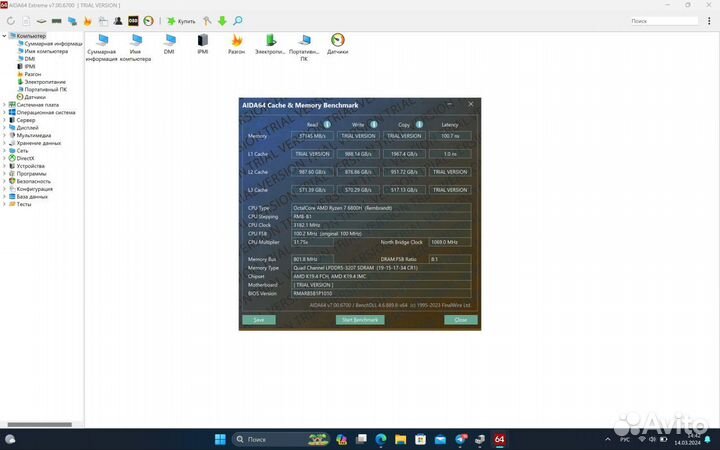Click the Поиск search field in toolbar

tap(664, 21)
